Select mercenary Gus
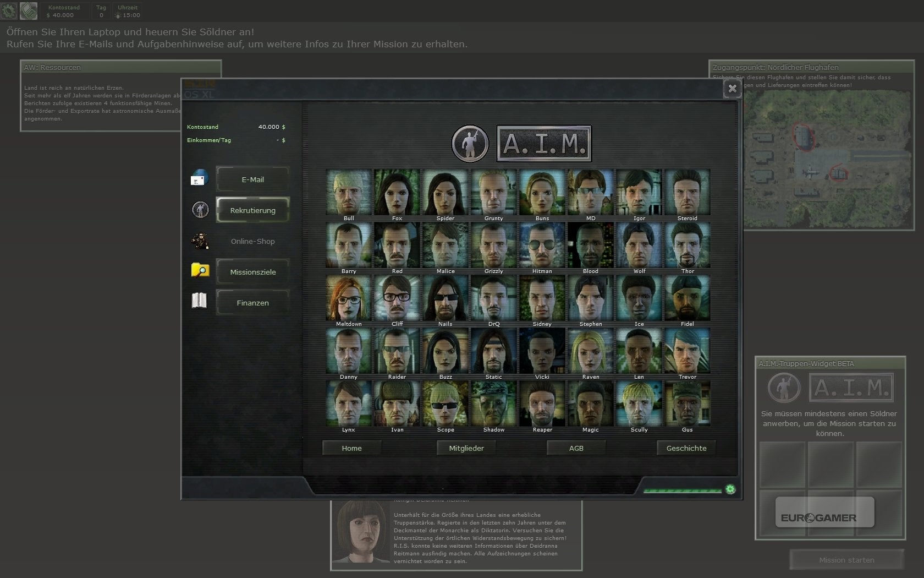The width and height of the screenshot is (924, 578). 687,403
